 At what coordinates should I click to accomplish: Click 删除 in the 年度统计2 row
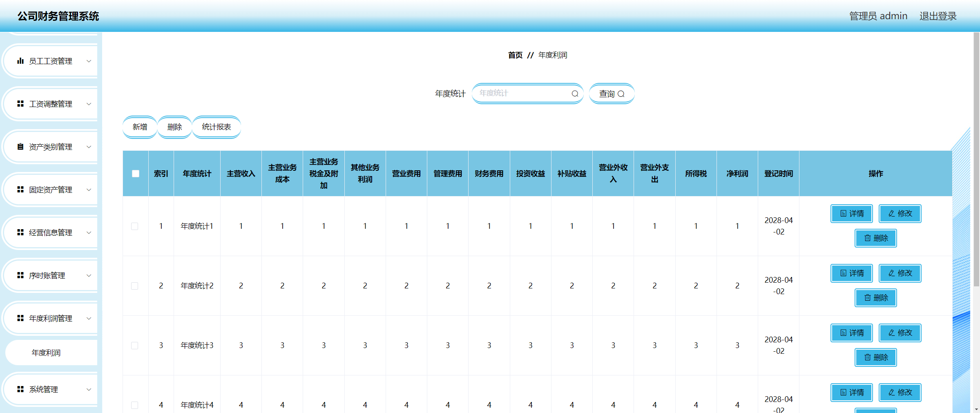pyautogui.click(x=876, y=298)
